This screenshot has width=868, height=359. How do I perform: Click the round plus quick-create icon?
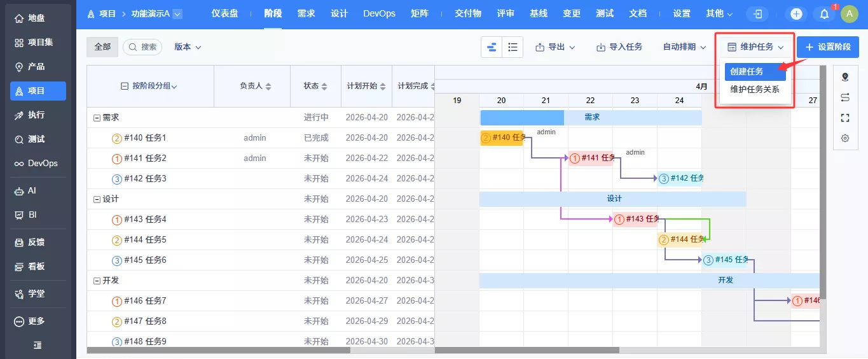pos(796,13)
